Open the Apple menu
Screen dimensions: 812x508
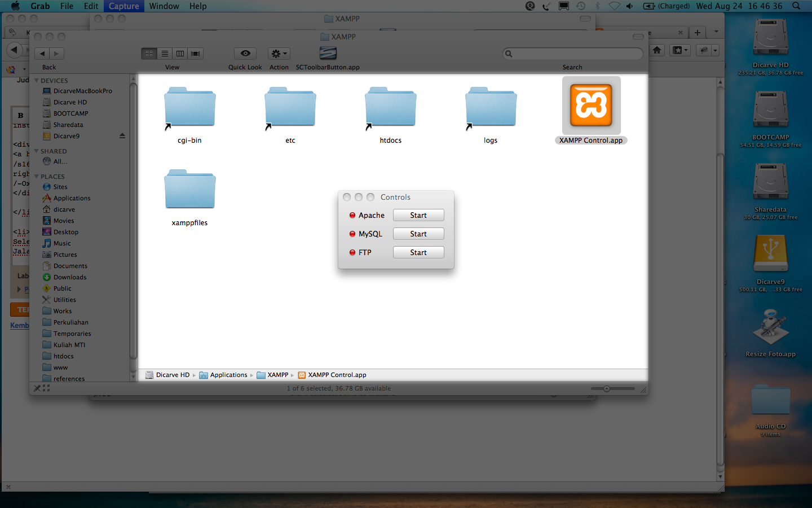15,6
